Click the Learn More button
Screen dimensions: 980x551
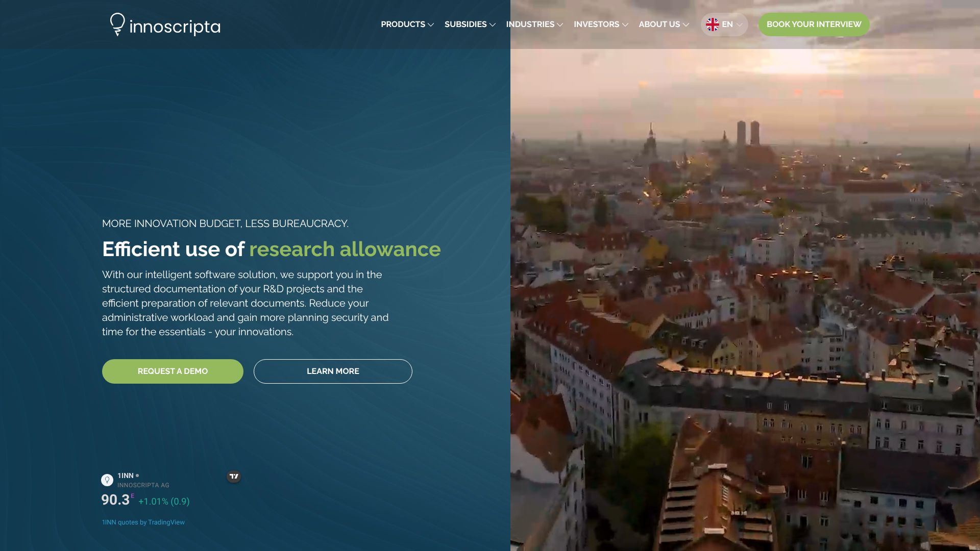coord(333,371)
